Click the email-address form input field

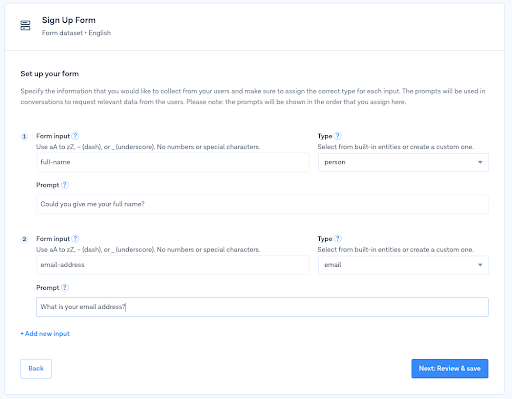click(x=173, y=265)
